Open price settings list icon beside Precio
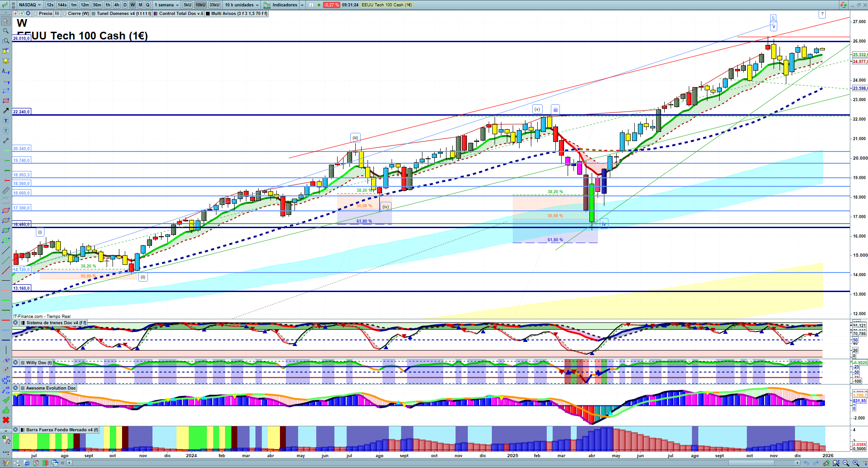Viewport: 868px width, 468px height. click(x=57, y=14)
